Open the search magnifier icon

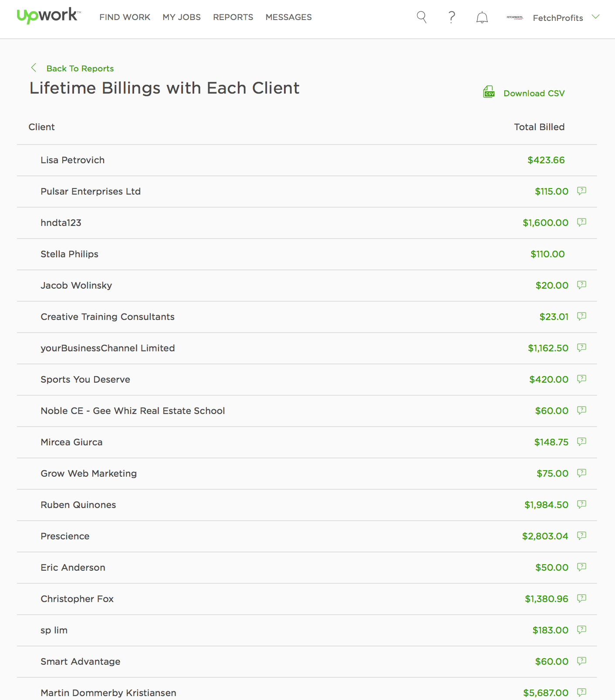pyautogui.click(x=422, y=17)
